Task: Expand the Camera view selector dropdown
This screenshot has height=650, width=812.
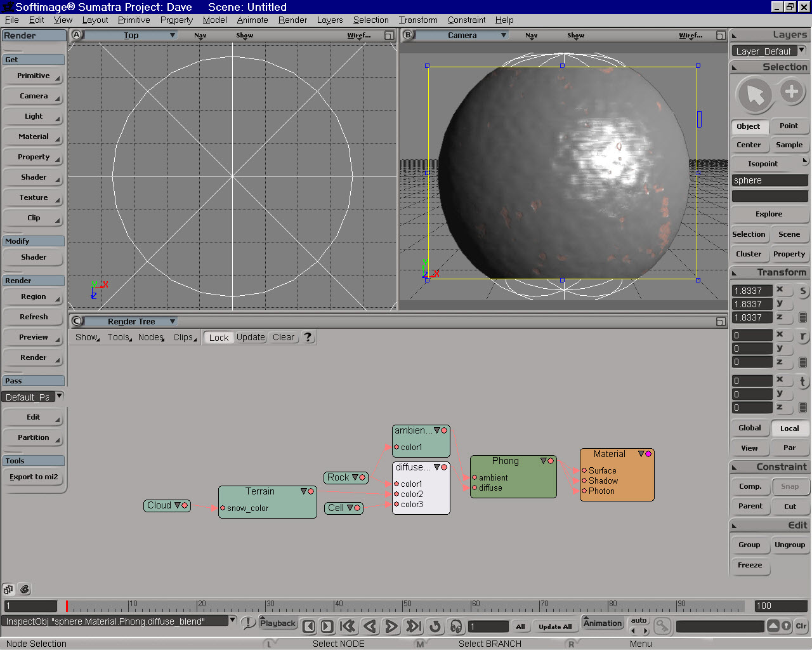Action: [x=504, y=36]
